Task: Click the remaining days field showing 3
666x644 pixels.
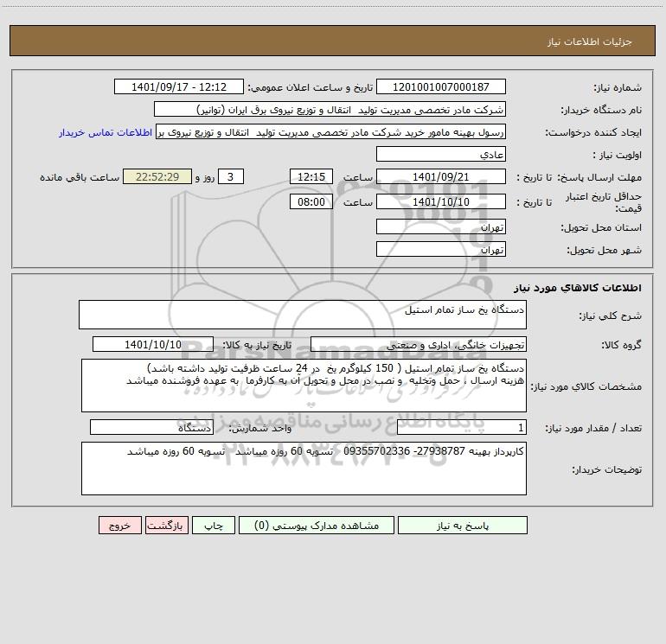Action: [x=231, y=176]
